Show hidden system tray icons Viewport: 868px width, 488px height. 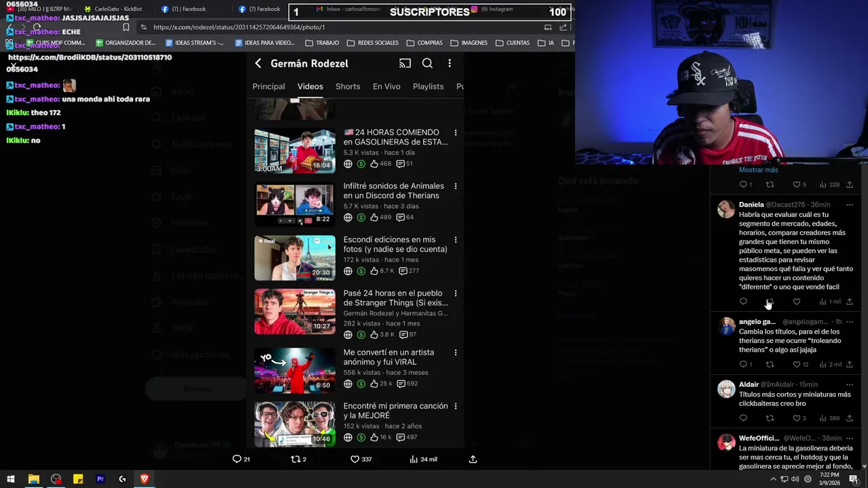(x=773, y=479)
